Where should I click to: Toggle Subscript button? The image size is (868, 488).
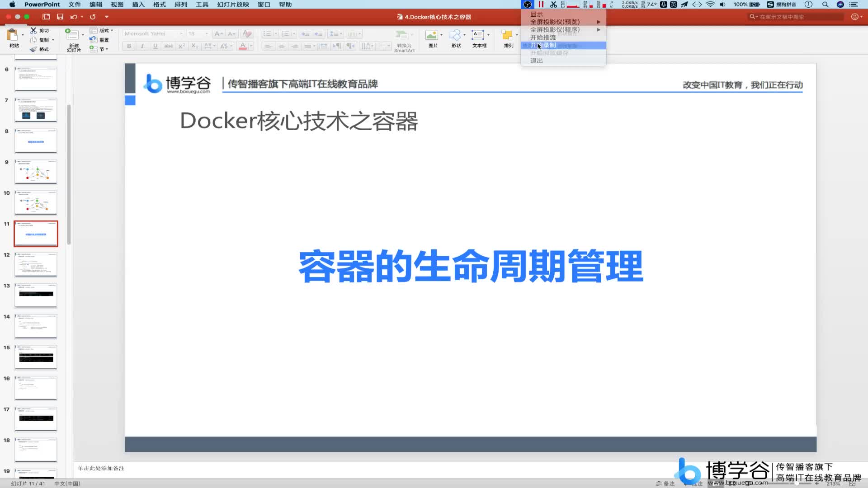coord(195,46)
